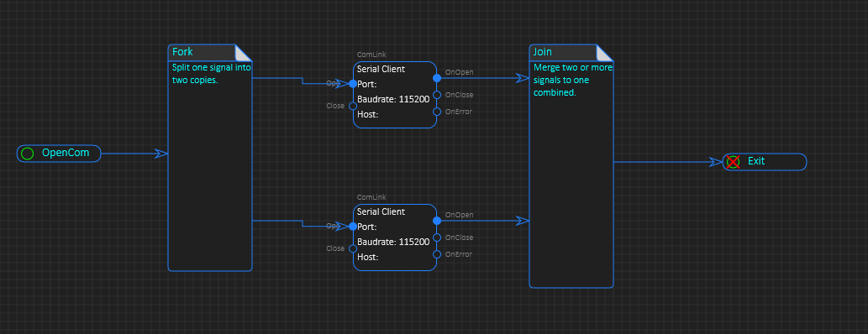Click the ComLink label above lower Serial Client
This screenshot has width=868, height=334.
[371, 197]
